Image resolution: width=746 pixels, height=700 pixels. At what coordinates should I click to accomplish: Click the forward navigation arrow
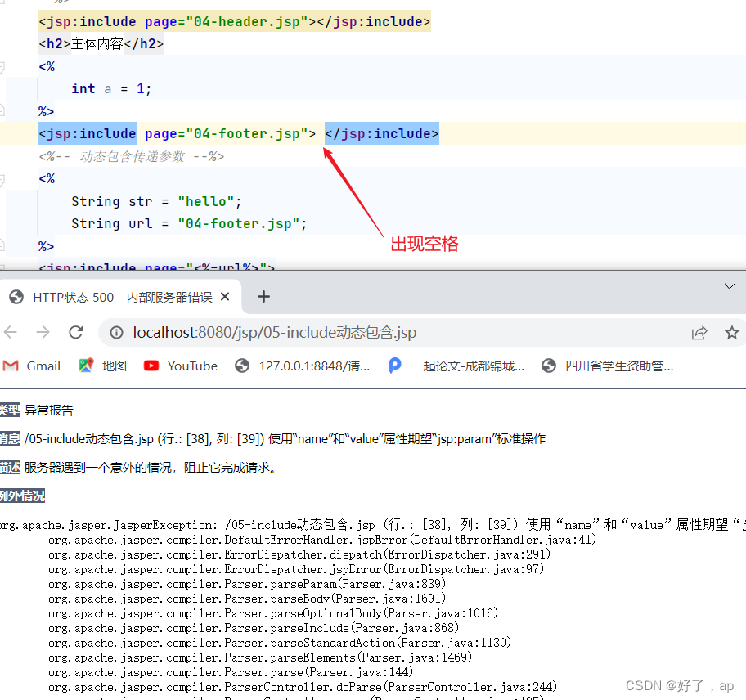click(43, 332)
